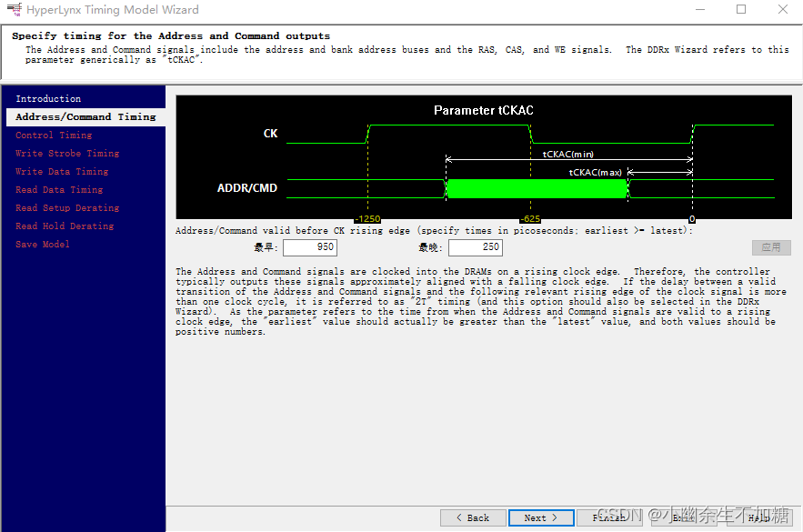Click the grayed Apply (应用) button
The image size is (803, 532).
(771, 247)
